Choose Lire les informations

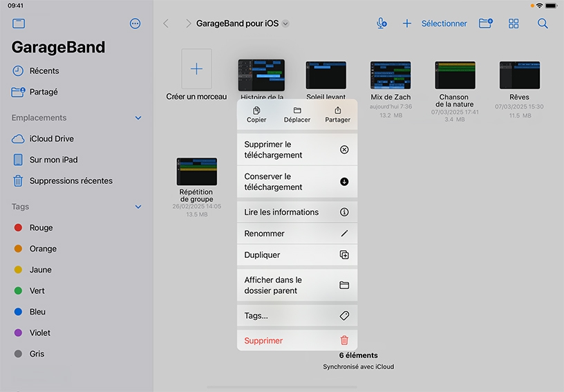coord(297,212)
